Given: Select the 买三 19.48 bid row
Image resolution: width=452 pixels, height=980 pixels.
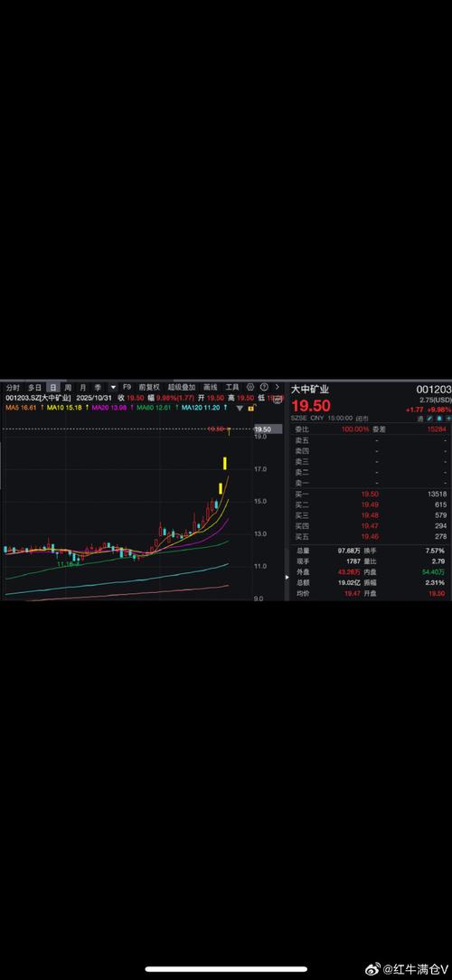Looking at the screenshot, I should tap(372, 515).
